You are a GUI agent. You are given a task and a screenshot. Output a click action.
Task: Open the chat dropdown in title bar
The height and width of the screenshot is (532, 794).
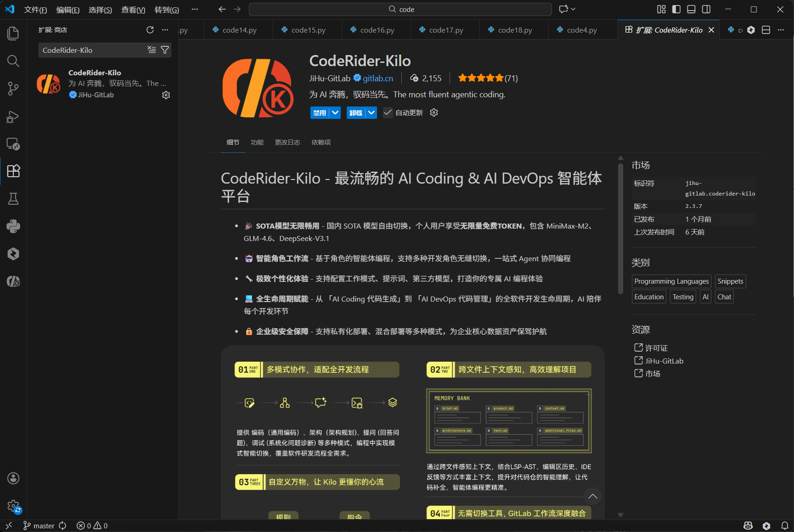coord(573,9)
